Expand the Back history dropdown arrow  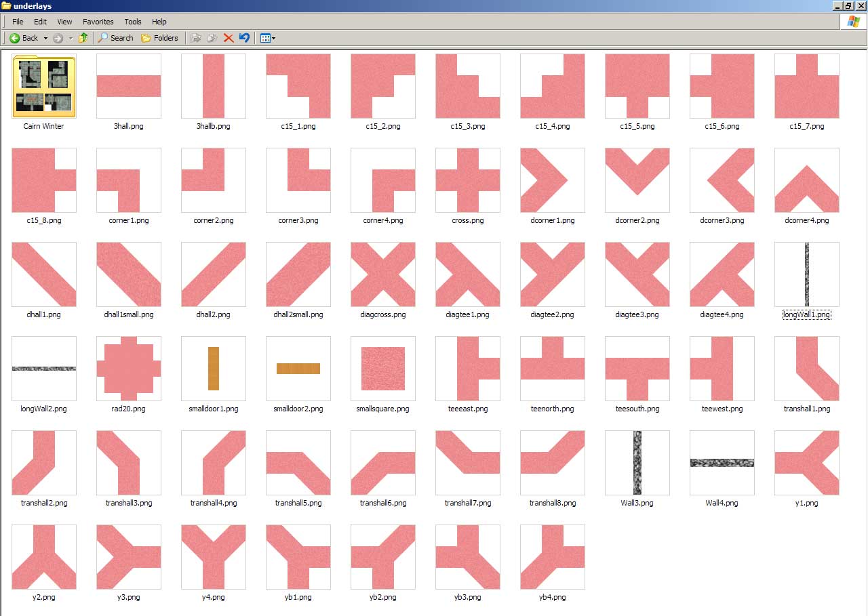pyautogui.click(x=45, y=38)
